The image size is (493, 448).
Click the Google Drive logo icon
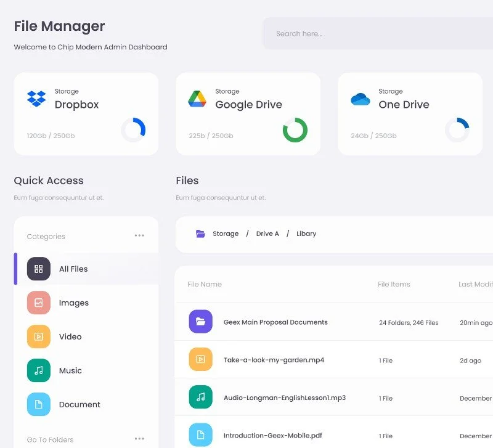tap(197, 99)
